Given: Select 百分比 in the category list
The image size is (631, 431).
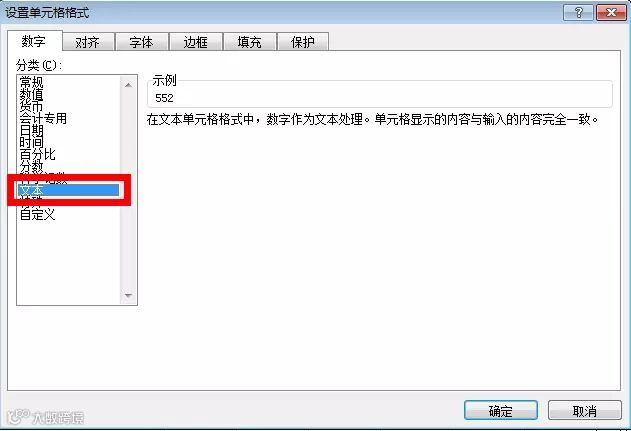Looking at the screenshot, I should click(x=37, y=155).
